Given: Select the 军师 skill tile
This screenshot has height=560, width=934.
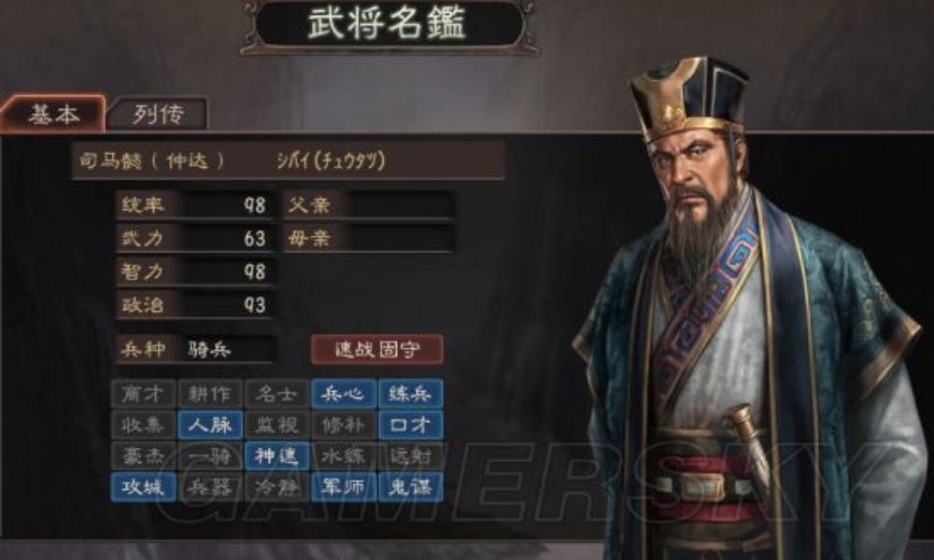Looking at the screenshot, I should [343, 487].
